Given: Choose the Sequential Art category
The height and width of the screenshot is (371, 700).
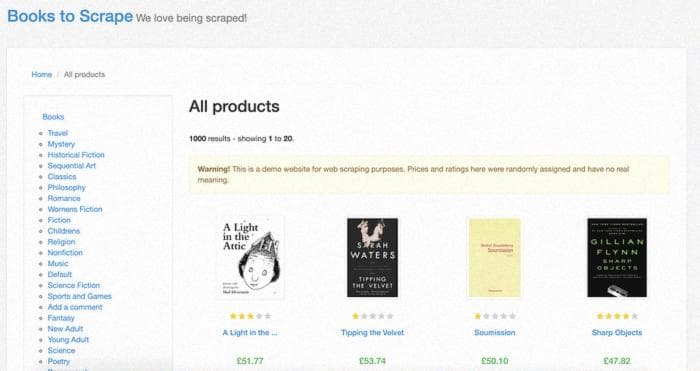Looking at the screenshot, I should click(71, 166).
